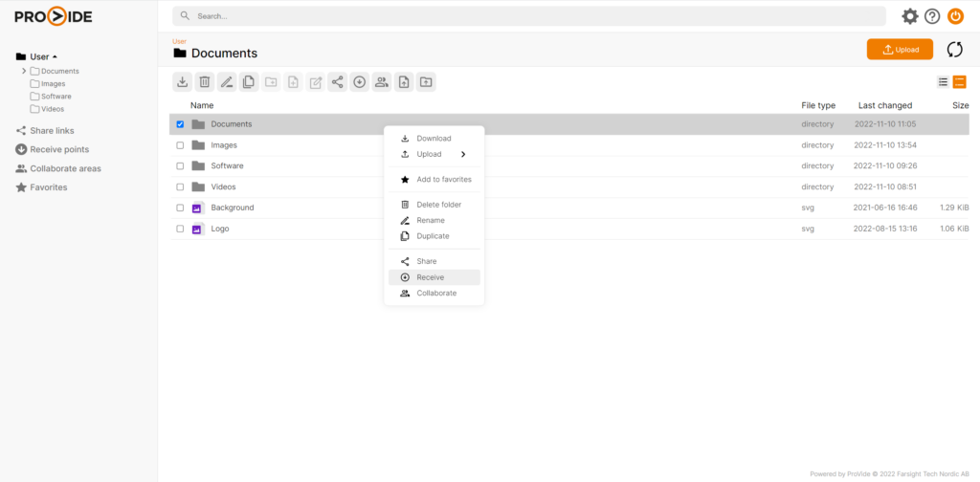The height and width of the screenshot is (482, 980).
Task: Click the upload file toolbar icon
Action: click(404, 82)
